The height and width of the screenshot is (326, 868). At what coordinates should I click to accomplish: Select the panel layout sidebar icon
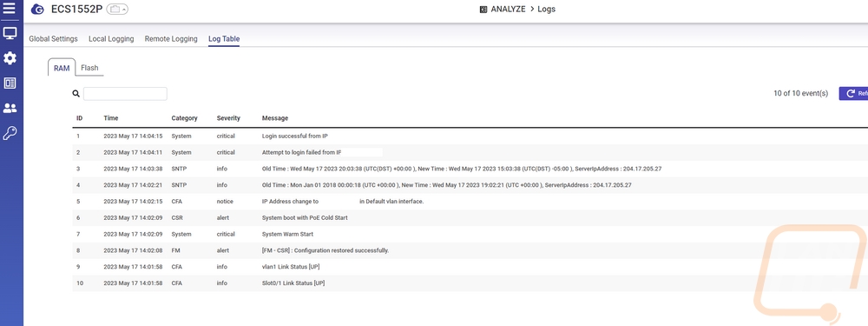[10, 83]
